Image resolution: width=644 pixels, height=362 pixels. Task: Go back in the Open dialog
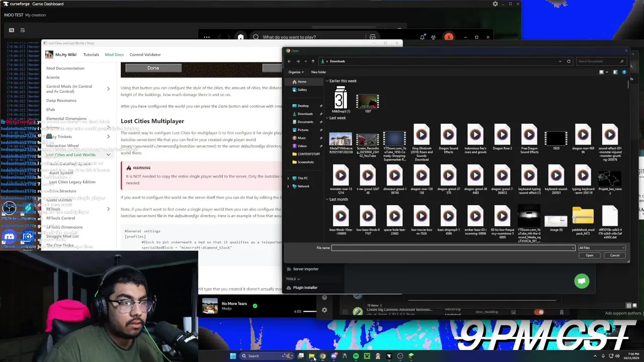tap(289, 61)
